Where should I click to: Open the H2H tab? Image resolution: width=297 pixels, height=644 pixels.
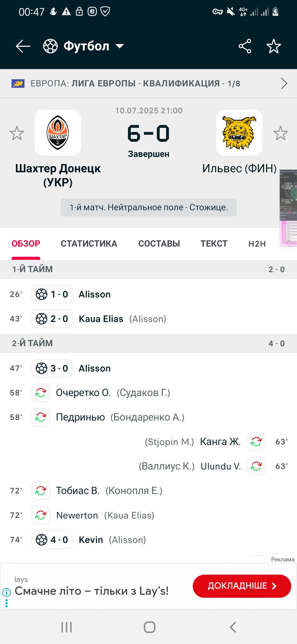click(x=257, y=244)
